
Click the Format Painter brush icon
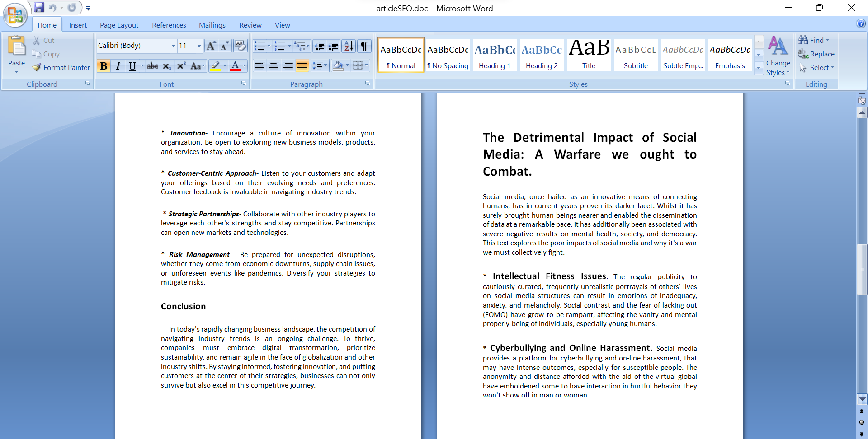tap(37, 67)
